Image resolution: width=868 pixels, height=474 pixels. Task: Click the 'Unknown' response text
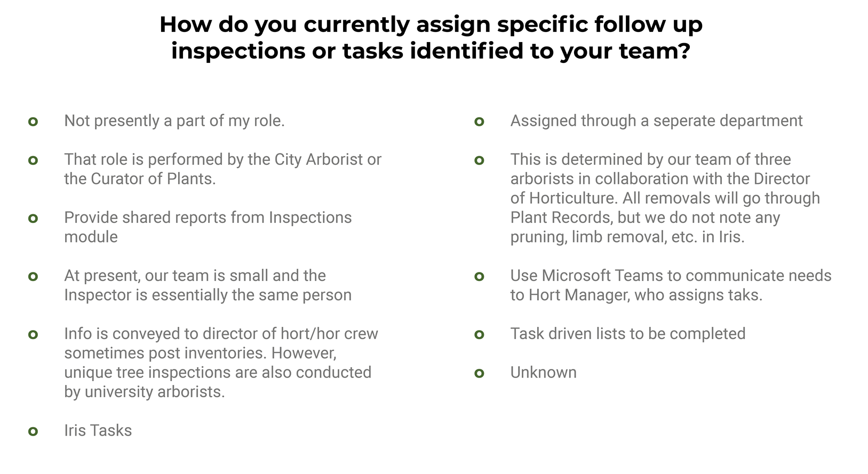pos(543,372)
